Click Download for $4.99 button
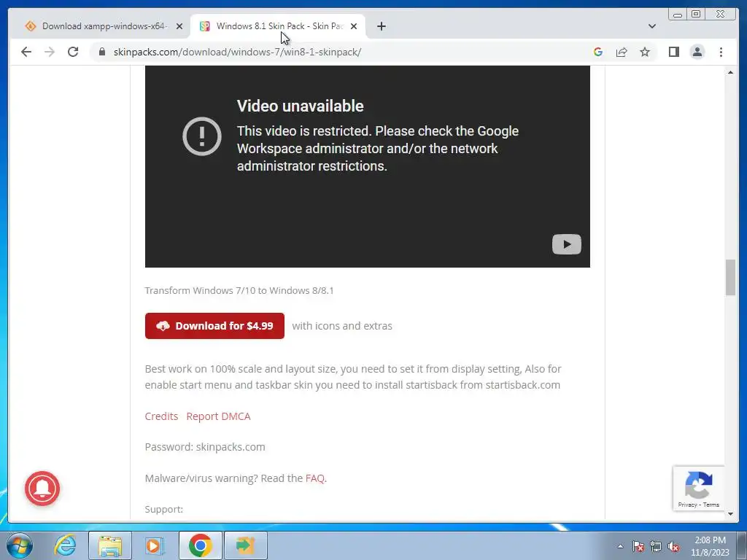 tap(214, 326)
